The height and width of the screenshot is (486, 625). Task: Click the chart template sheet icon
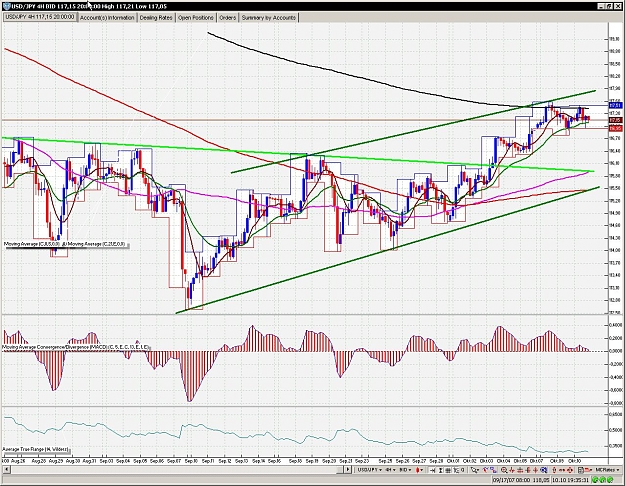[x=580, y=470]
